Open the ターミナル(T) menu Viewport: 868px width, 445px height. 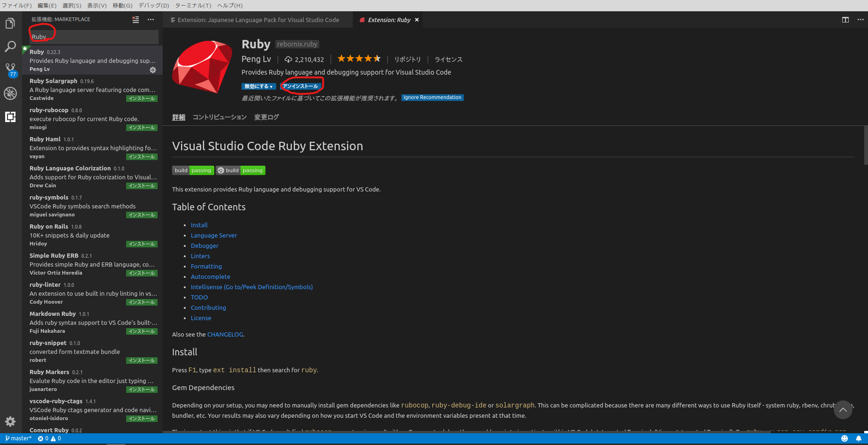(193, 6)
